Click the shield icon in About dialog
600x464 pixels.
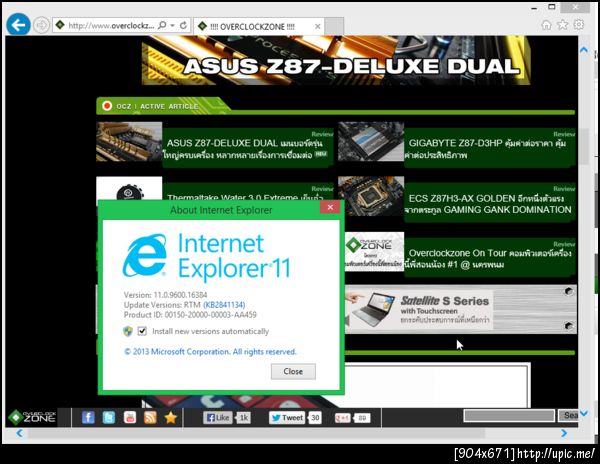pos(128,331)
